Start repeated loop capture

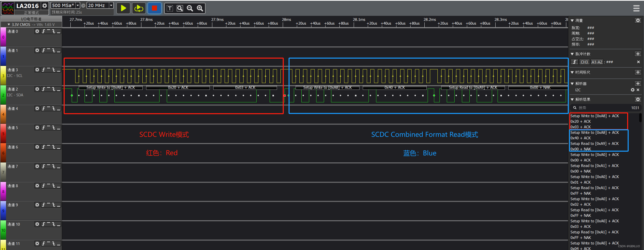tap(139, 8)
